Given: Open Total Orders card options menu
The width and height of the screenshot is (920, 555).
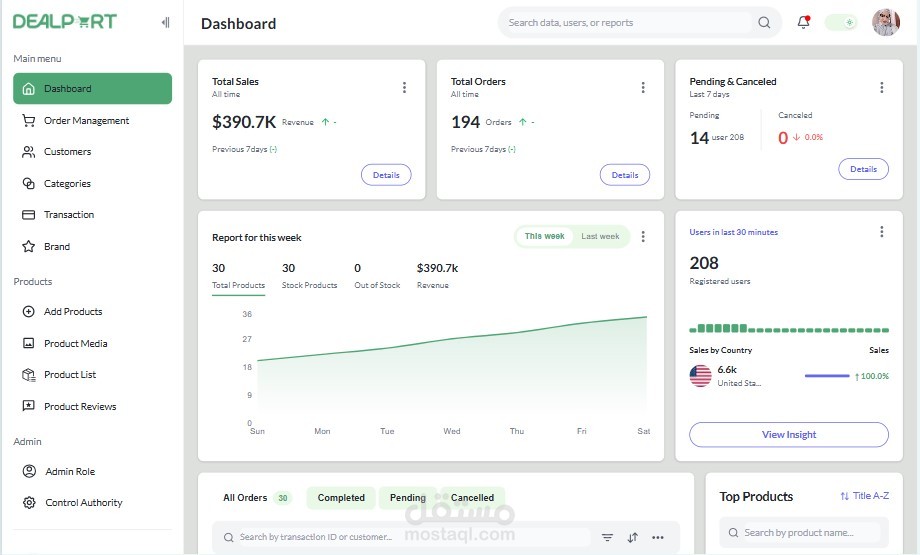Looking at the screenshot, I should point(643,87).
